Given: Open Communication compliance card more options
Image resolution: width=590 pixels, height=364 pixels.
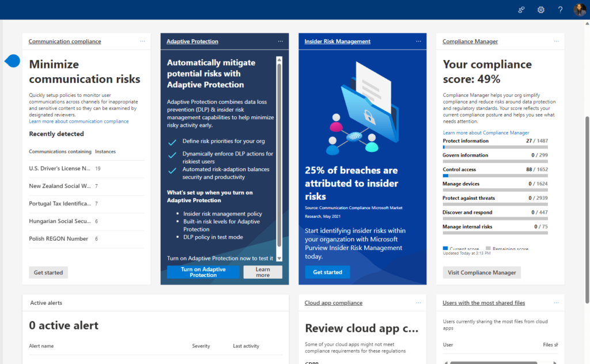Looking at the screenshot, I should tap(143, 41).
